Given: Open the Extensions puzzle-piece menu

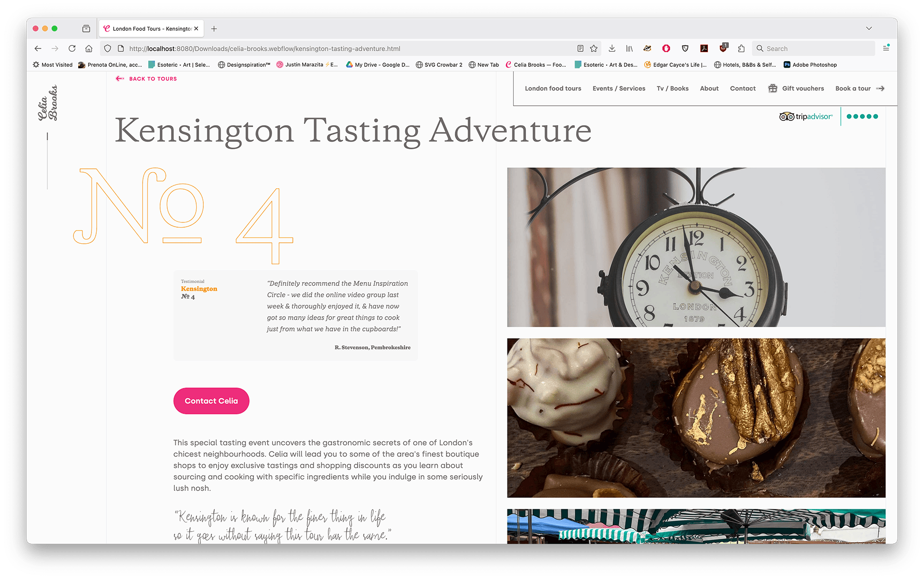Looking at the screenshot, I should coord(741,48).
